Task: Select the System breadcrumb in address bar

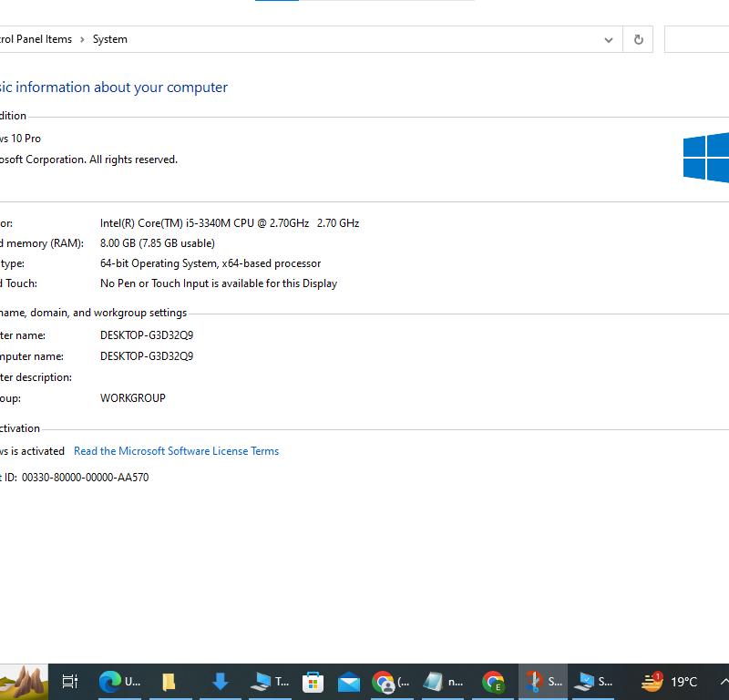Action: click(110, 39)
